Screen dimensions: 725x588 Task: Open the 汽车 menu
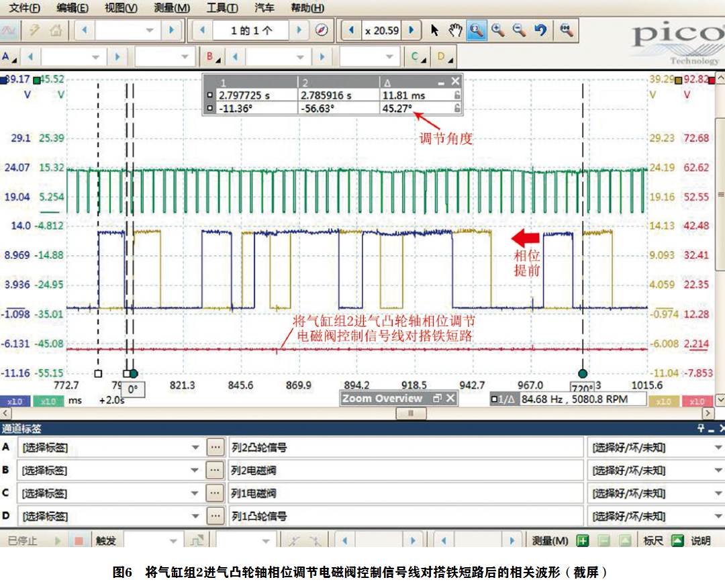[x=264, y=8]
